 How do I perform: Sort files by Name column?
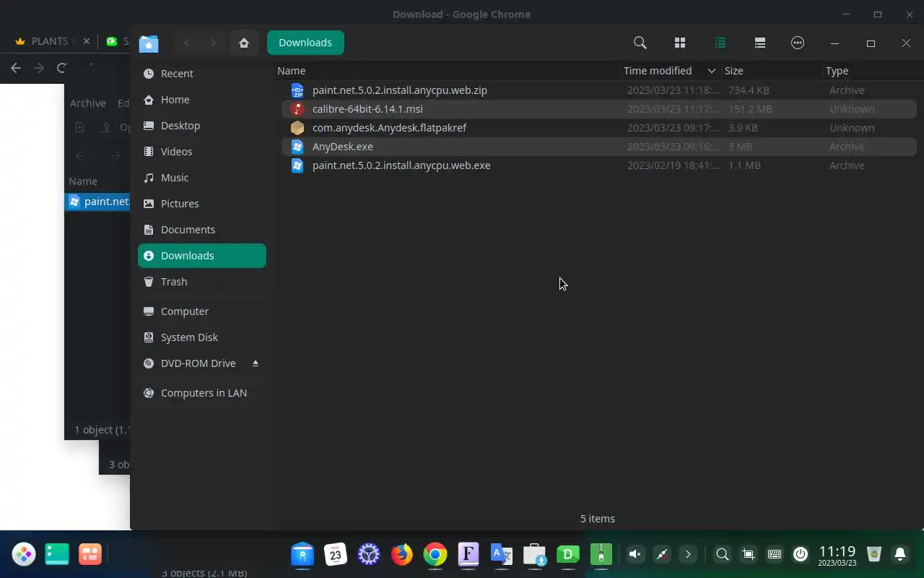(x=448, y=71)
